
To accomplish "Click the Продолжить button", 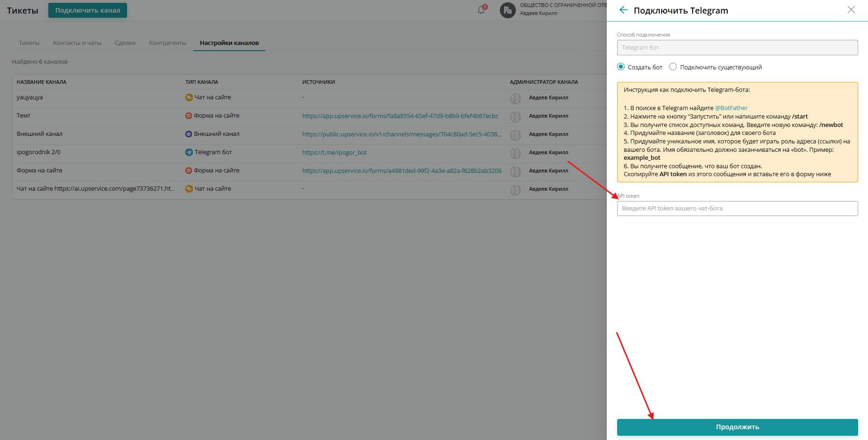I will tap(737, 427).
